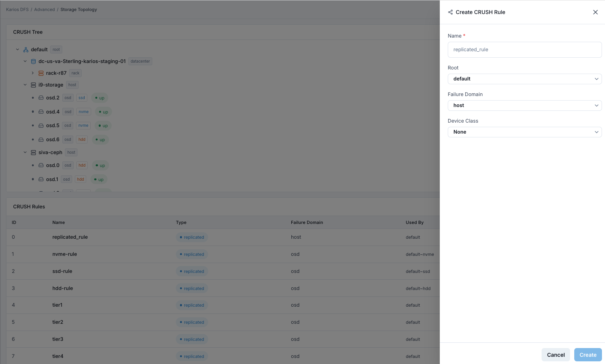Click the rack-r87 rack icon
This screenshot has width=605, height=364.
[41, 73]
